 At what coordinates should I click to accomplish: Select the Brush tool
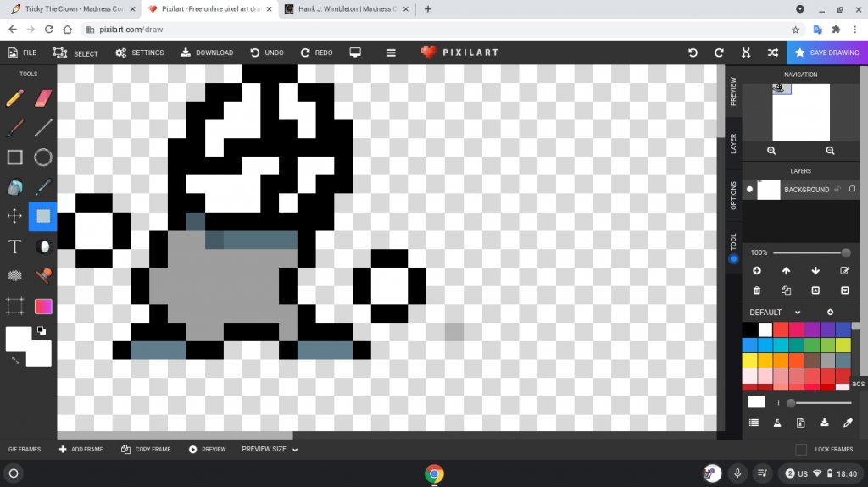(x=15, y=128)
